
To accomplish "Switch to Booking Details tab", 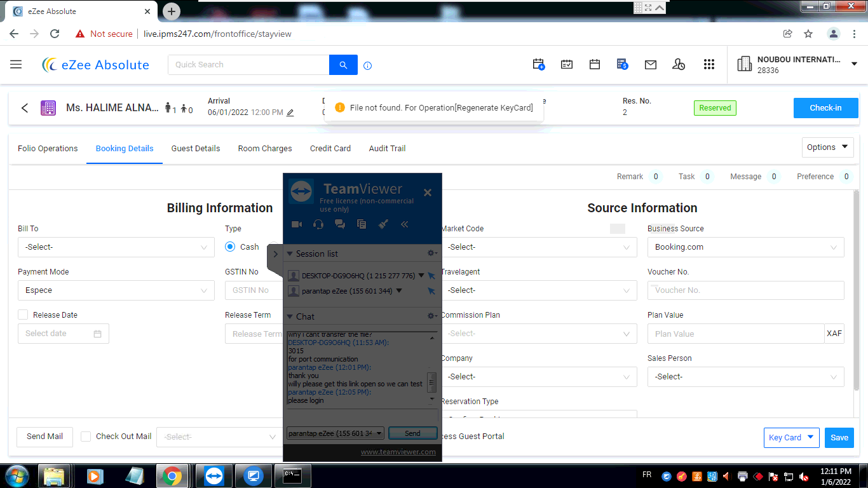I will (x=125, y=149).
